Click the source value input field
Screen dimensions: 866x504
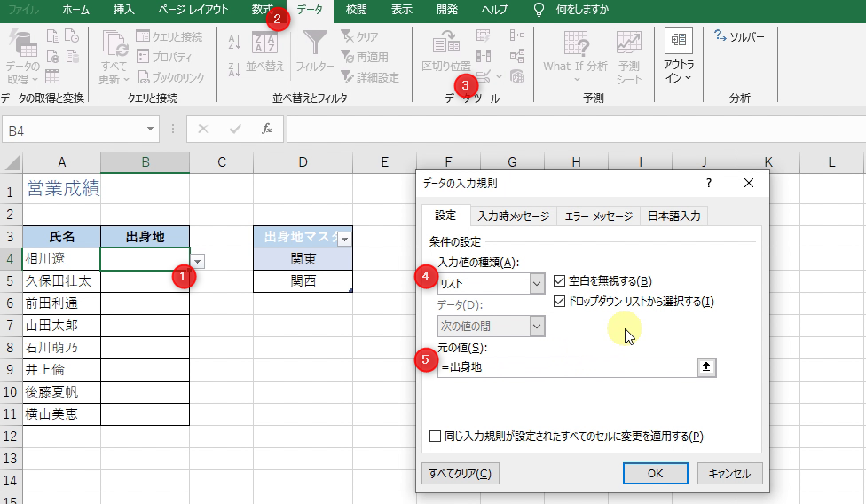[x=566, y=367]
